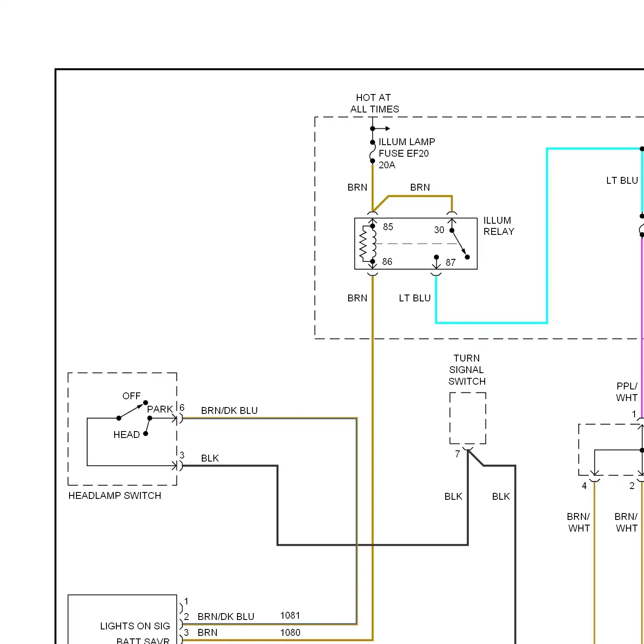Viewport: 644px width, 644px height.
Task: Select the "ILLUM LAMP FUSE EF20" text
Action: click(407, 148)
